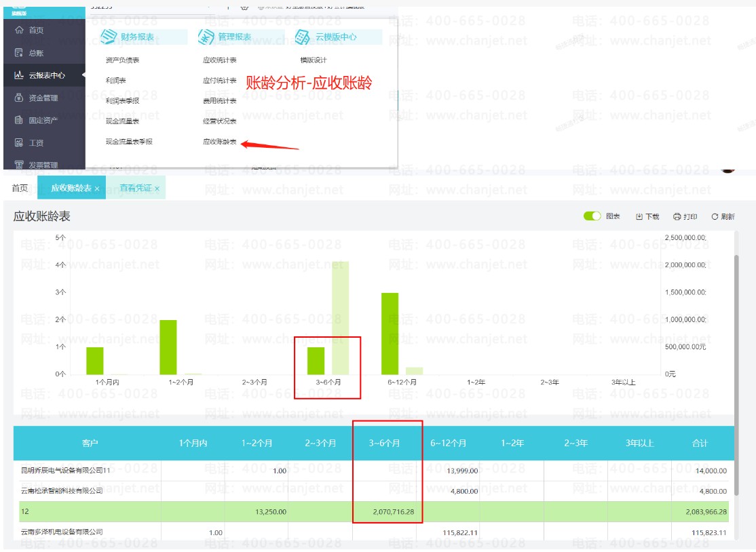Click 管理报表 category icon
Screen dimensions: 756x552
click(206, 37)
